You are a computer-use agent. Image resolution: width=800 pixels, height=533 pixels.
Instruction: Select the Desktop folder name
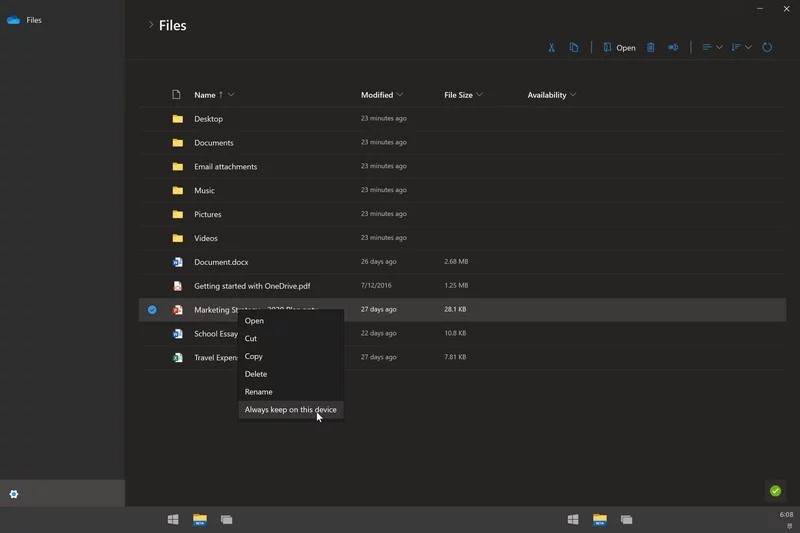pos(208,119)
